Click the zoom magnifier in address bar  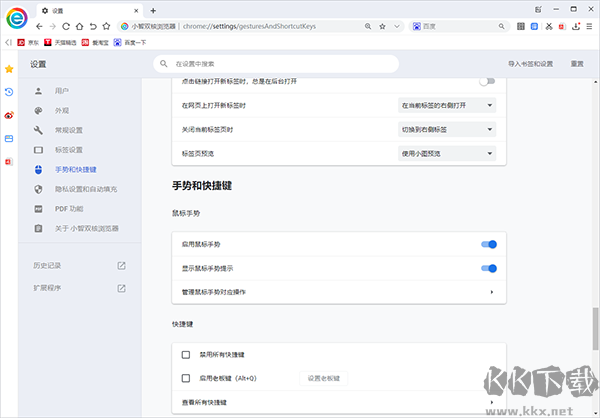point(368,26)
